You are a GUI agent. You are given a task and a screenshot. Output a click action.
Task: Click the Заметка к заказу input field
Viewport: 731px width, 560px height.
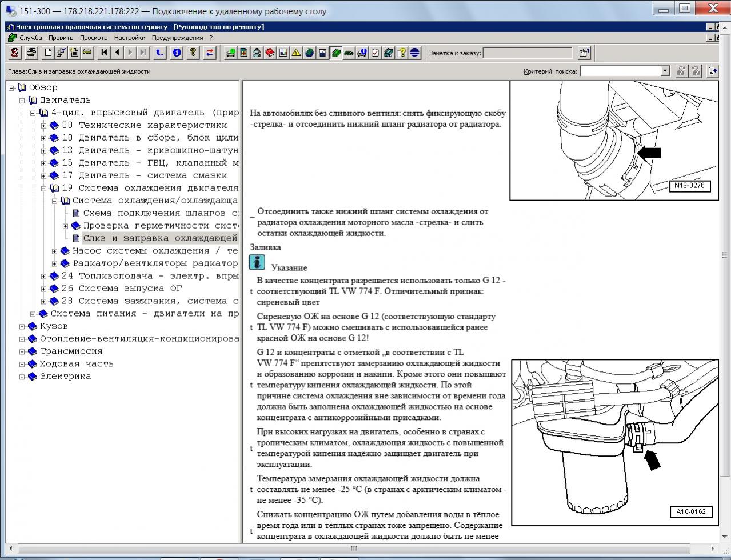527,53
